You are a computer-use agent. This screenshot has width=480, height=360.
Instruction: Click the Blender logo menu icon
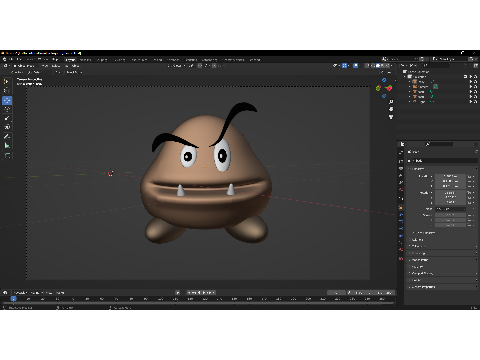pyautogui.click(x=5, y=59)
